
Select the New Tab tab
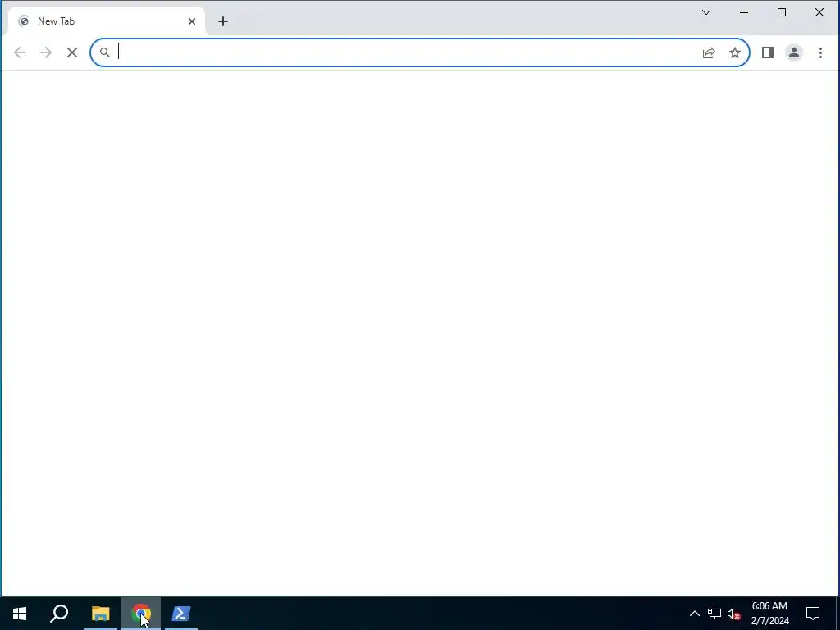click(x=106, y=21)
